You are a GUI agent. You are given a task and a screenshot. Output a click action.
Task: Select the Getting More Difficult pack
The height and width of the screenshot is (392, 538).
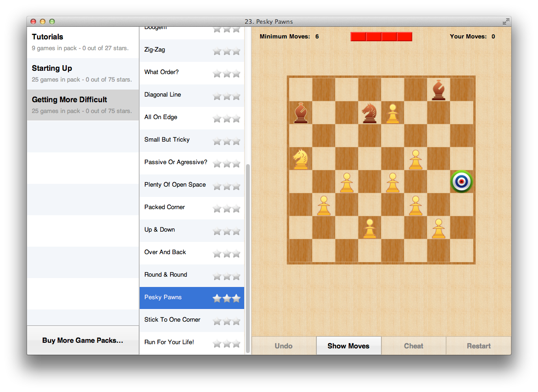click(x=82, y=104)
